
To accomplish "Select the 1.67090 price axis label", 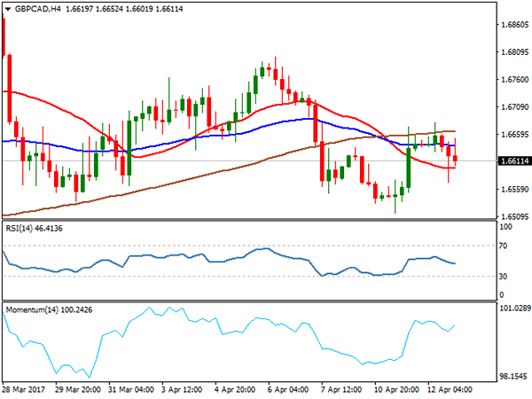I will 514,107.
